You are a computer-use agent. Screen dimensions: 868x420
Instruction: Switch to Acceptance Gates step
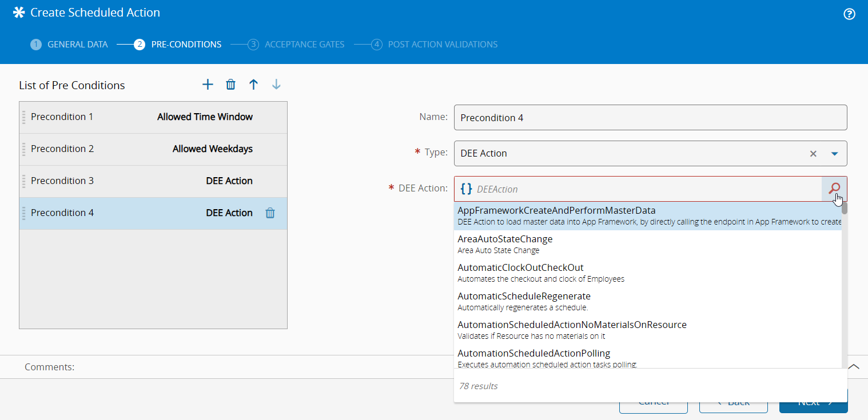pyautogui.click(x=304, y=45)
